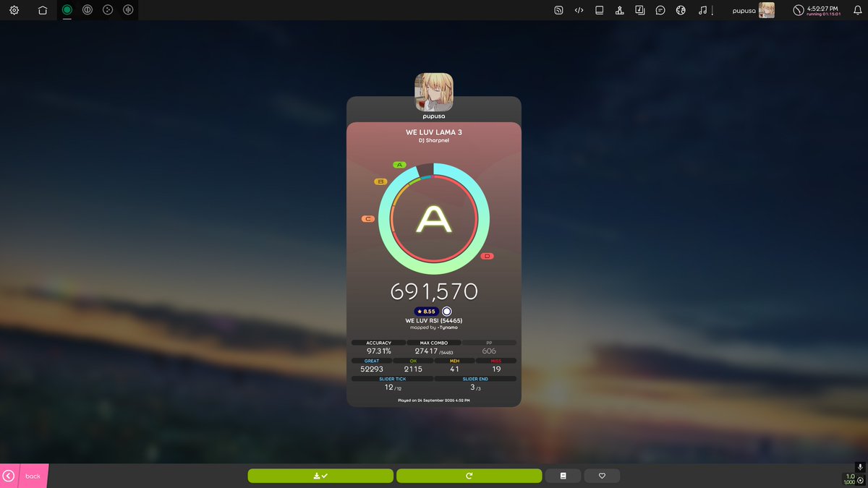Open the collections book button
The height and width of the screenshot is (488, 868).
563,476
